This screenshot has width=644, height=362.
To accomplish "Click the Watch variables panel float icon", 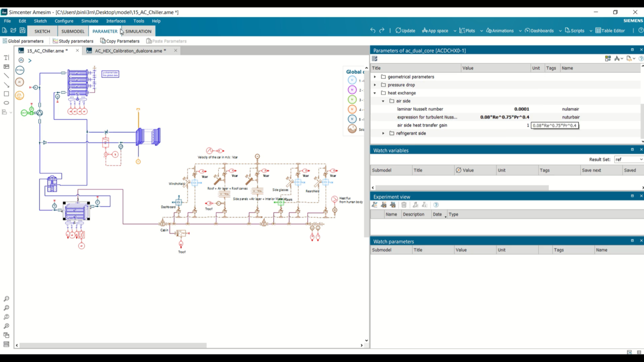I will [x=632, y=150].
